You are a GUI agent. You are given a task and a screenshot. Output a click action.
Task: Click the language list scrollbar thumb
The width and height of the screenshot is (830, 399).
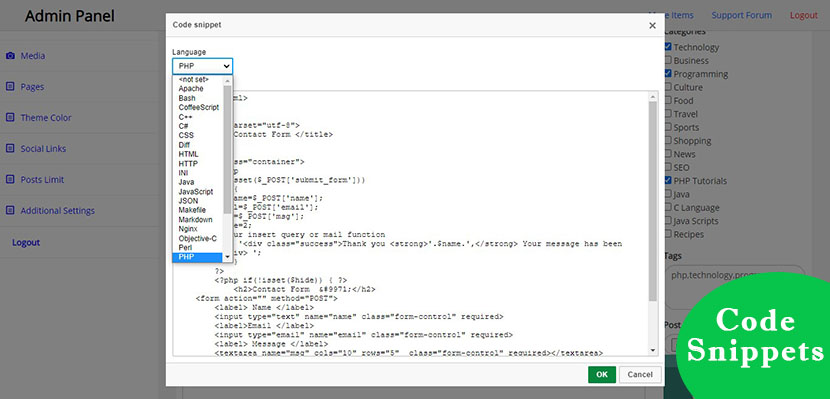pos(228,150)
